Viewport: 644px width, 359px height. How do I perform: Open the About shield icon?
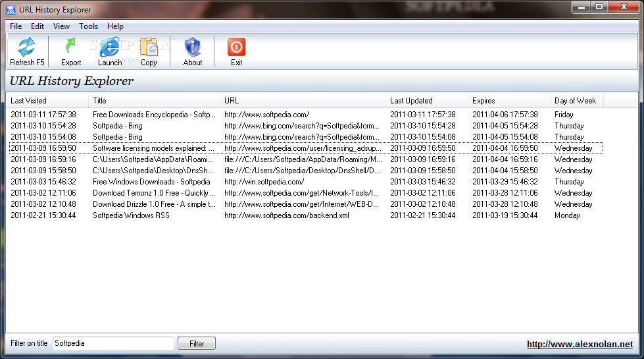pos(193,51)
